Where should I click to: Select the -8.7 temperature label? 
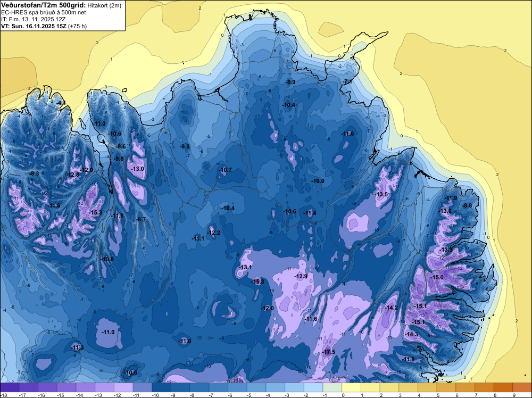click(x=141, y=220)
